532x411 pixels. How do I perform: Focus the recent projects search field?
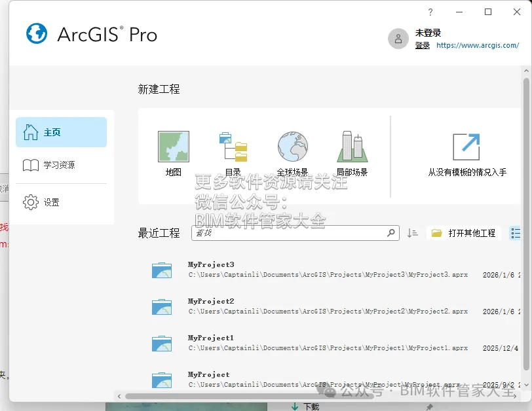[295, 233]
